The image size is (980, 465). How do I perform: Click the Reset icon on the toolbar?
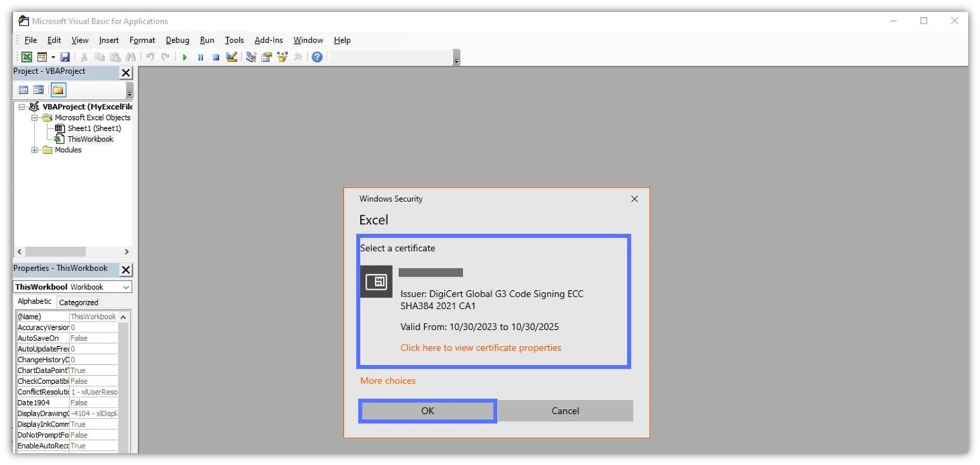click(215, 57)
